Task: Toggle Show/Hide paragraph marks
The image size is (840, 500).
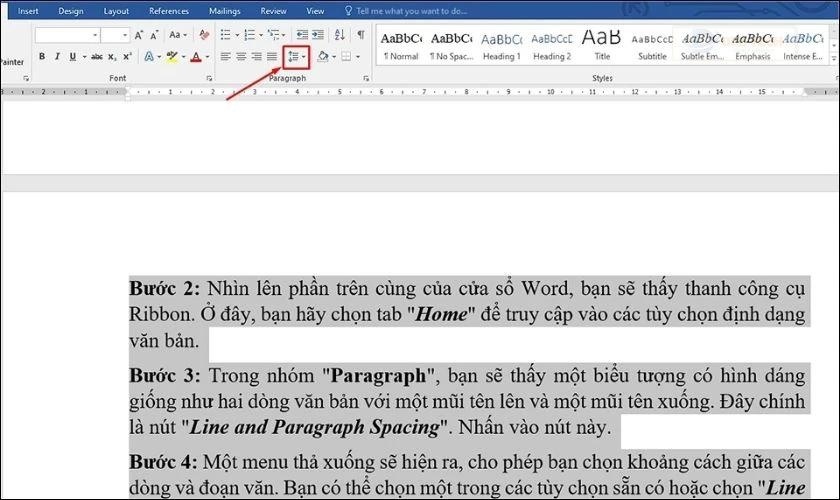Action: point(361,35)
